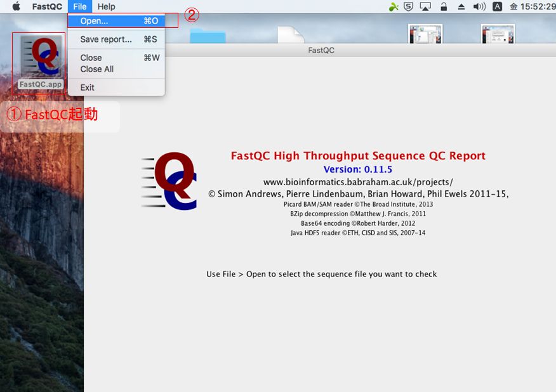Open the right screenshot thumbnail on desktop

coord(498,34)
